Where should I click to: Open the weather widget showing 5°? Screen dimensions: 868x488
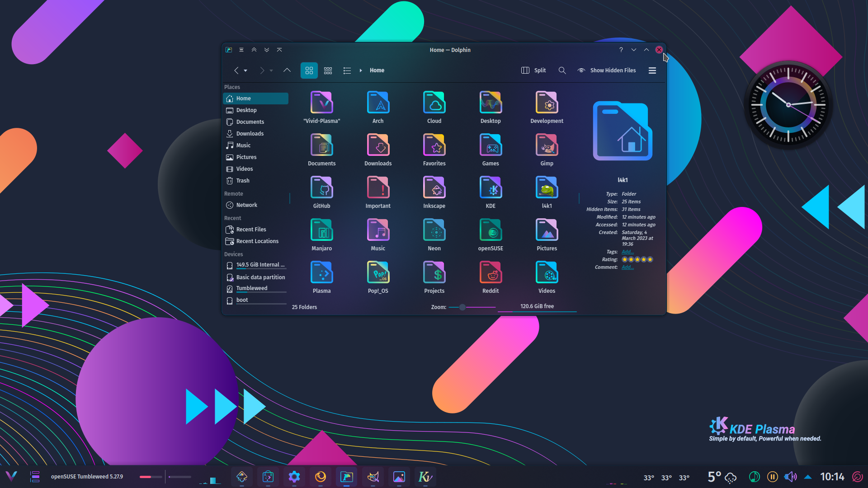[x=722, y=477]
